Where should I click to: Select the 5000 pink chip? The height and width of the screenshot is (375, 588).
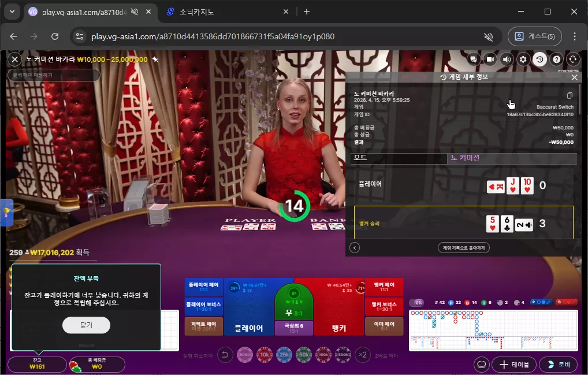244,355
